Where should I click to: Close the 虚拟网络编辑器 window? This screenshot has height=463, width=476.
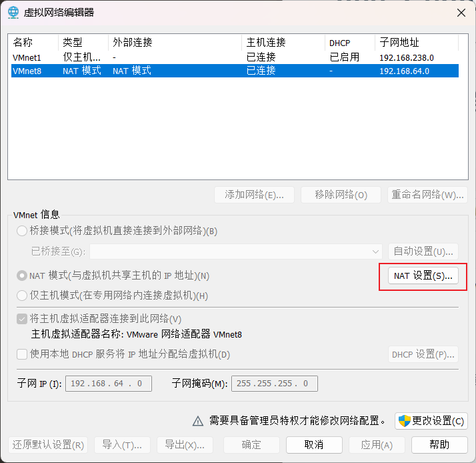461,13
